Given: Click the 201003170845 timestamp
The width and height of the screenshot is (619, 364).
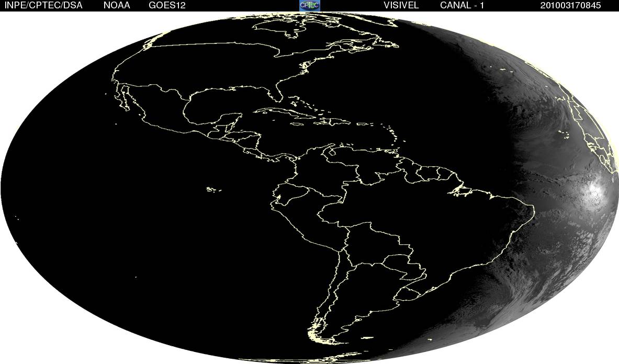Looking at the screenshot, I should tap(570, 6).
